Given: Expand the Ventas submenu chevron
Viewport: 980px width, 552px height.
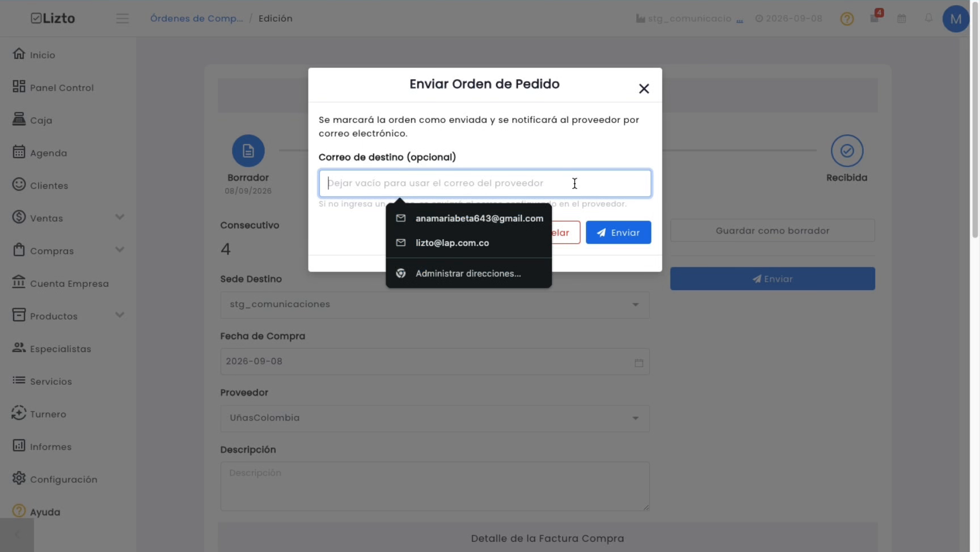Looking at the screenshot, I should coord(120,217).
